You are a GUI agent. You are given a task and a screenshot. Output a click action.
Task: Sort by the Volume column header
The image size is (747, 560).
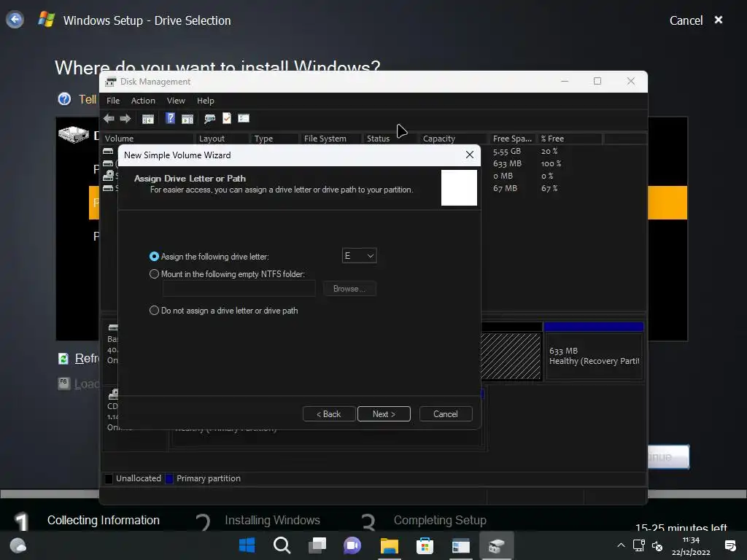(149, 139)
